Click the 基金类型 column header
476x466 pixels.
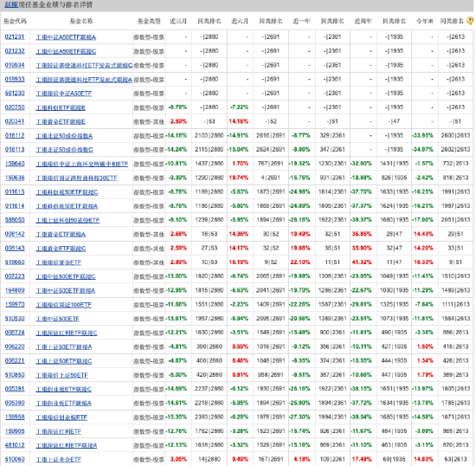click(149, 21)
